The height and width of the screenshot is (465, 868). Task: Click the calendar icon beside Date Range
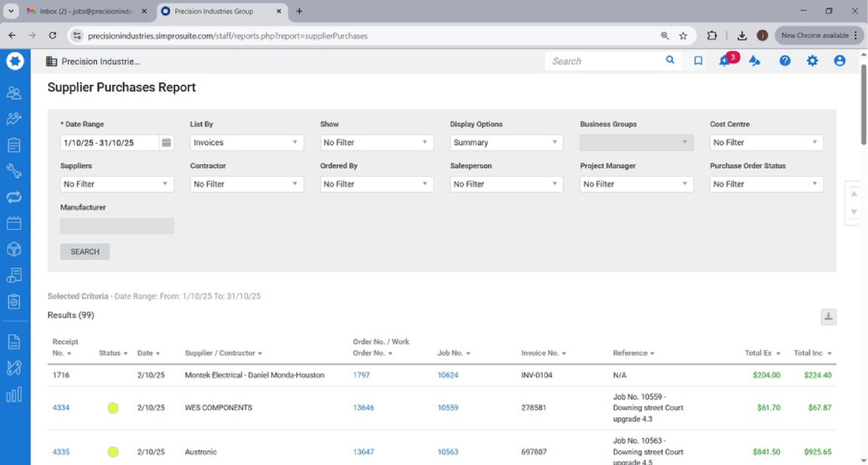click(x=167, y=143)
